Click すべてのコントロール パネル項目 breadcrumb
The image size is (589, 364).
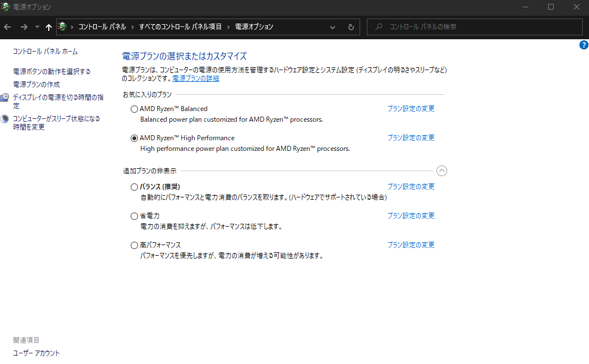click(x=180, y=27)
